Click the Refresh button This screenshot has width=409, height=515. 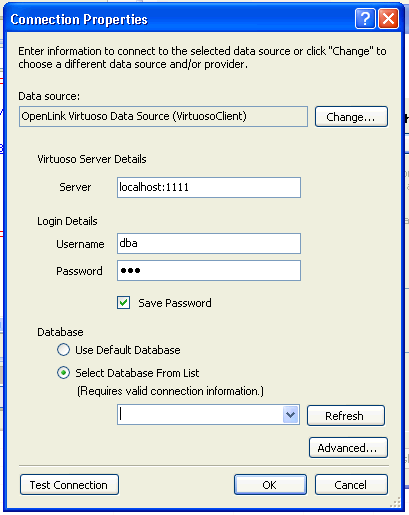[346, 416]
